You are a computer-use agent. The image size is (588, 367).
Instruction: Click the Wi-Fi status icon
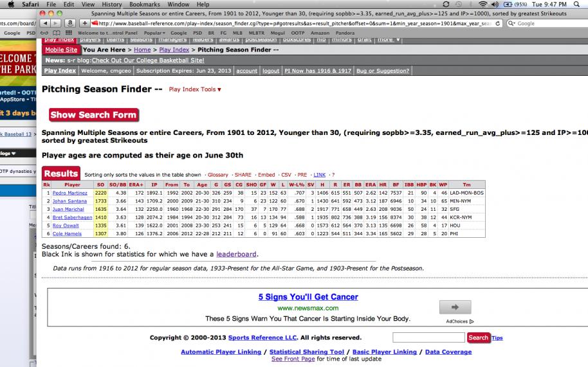[482, 4]
